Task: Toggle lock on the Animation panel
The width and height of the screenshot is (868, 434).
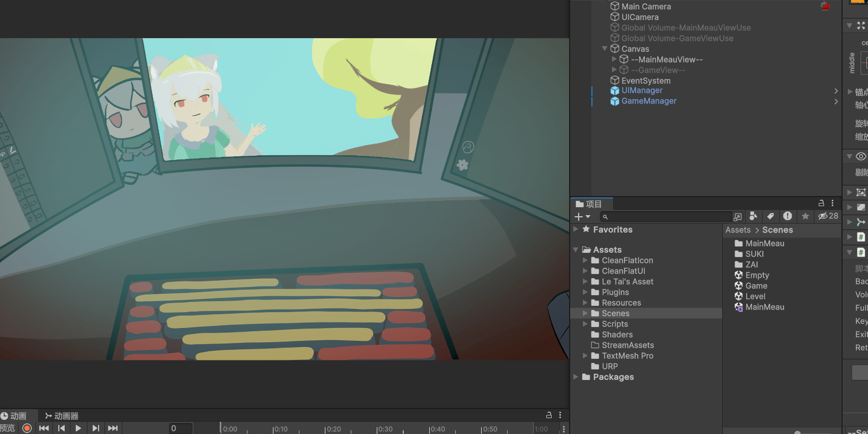Action: (549, 415)
